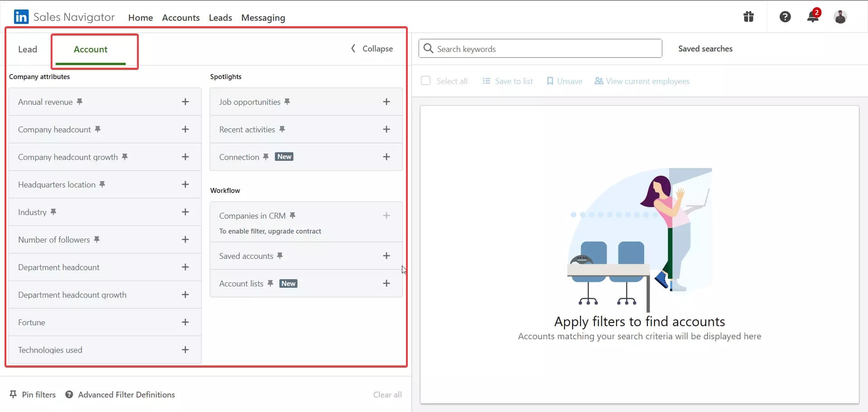Screen dimensions: 868x412
Task: Collapse the filter panel
Action: coord(372,49)
